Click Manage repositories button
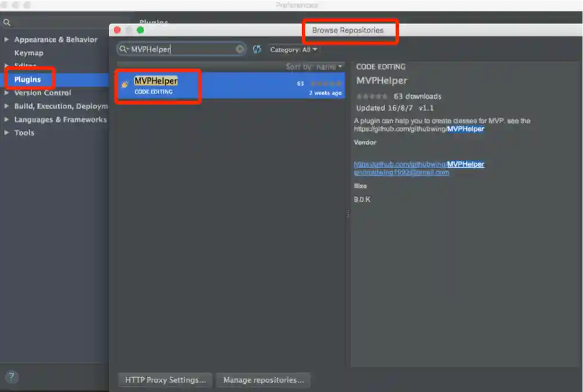Viewport: 583px width, 392px height. coord(263,380)
